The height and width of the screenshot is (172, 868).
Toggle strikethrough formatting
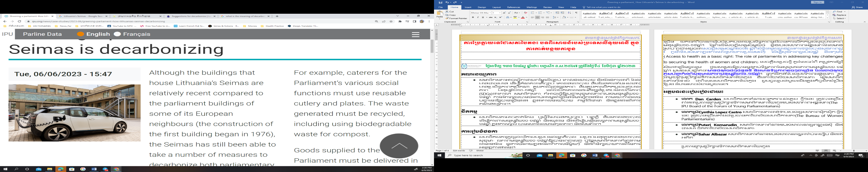pyautogui.click(x=491, y=17)
